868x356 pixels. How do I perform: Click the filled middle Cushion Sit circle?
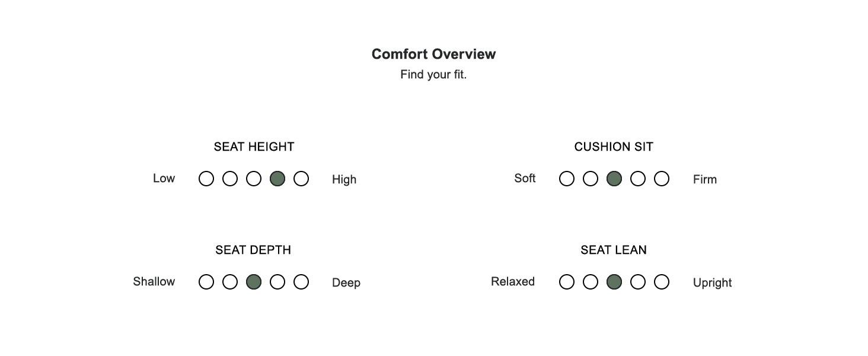[614, 179]
